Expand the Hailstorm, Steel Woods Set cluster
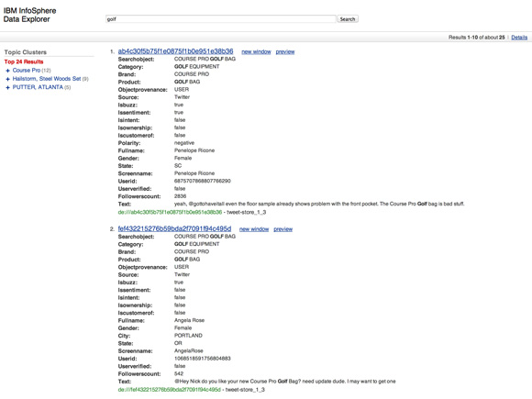 (8, 79)
